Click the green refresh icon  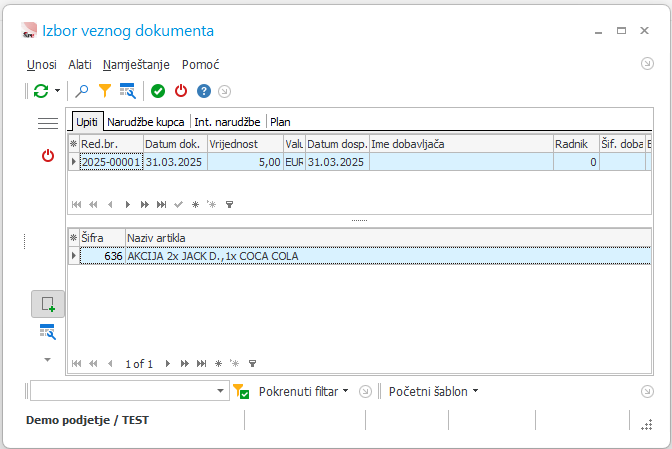click(41, 91)
